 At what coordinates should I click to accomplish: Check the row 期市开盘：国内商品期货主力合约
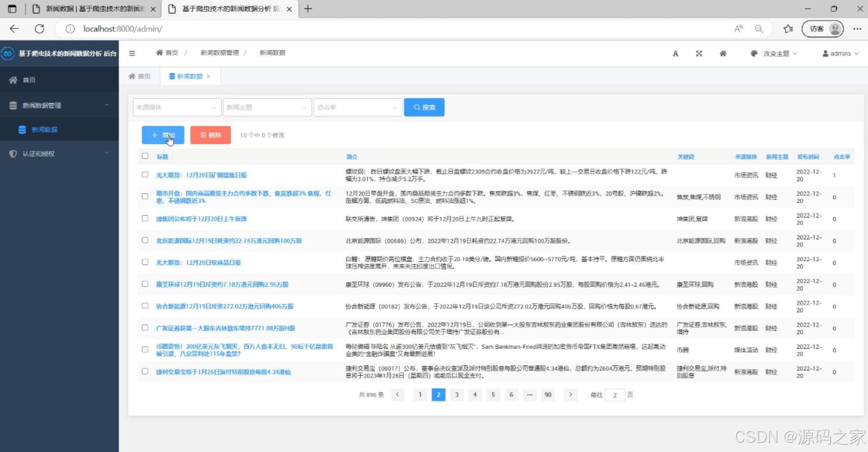pyautogui.click(x=145, y=196)
